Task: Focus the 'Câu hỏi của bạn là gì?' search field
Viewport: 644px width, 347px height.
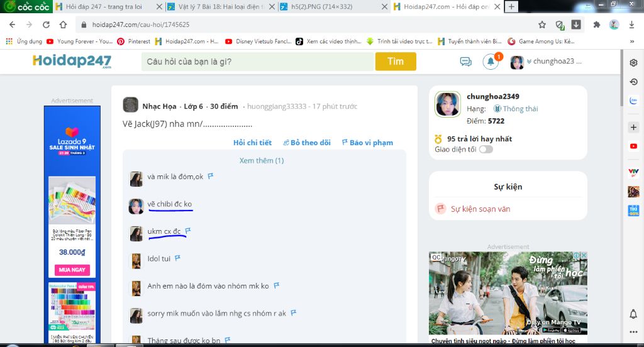Action: [x=258, y=62]
